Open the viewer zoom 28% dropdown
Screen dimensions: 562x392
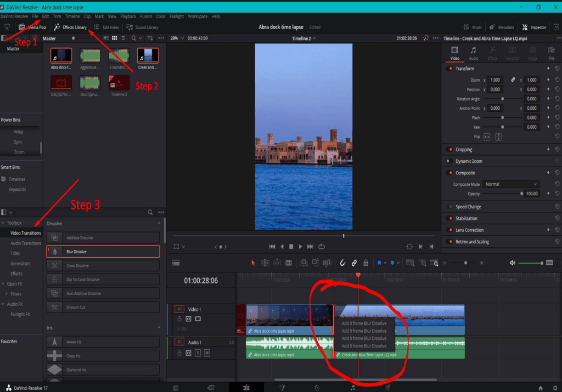click(177, 38)
